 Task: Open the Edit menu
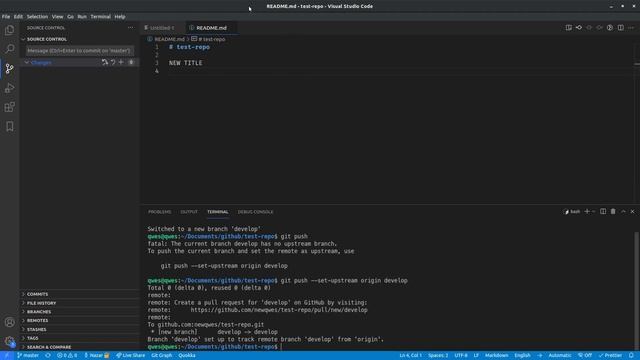pos(18,17)
